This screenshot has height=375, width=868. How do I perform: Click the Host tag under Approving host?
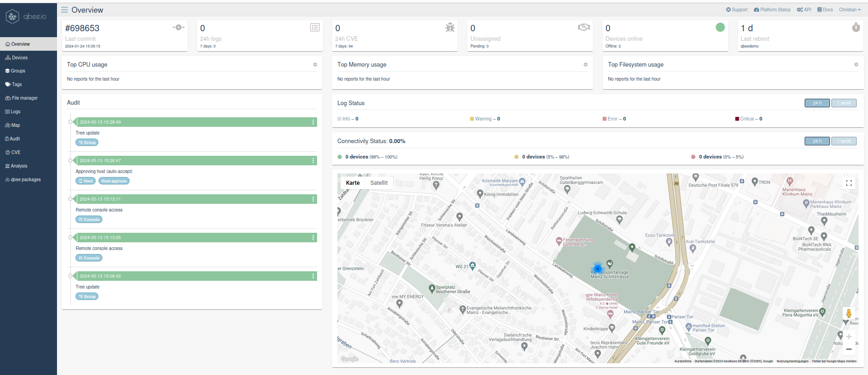pos(85,181)
